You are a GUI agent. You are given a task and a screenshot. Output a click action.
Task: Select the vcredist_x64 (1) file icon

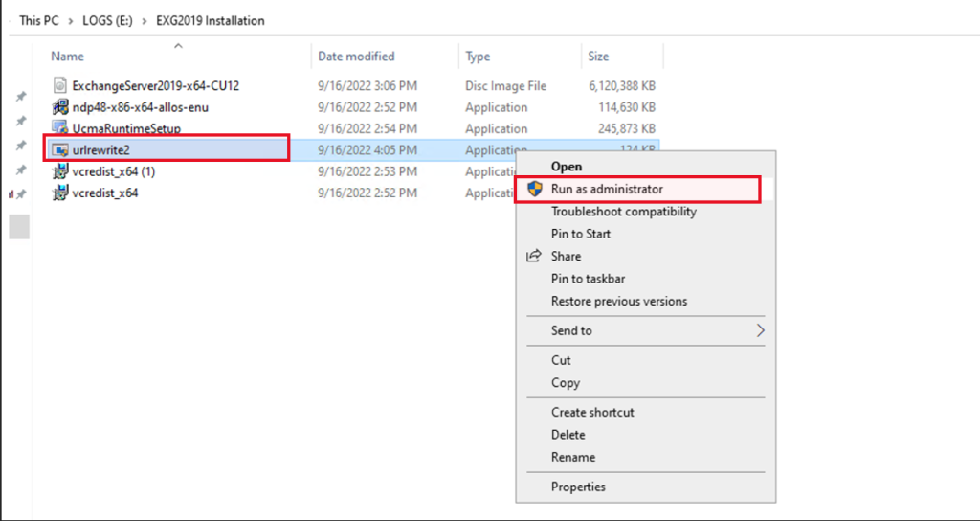[60, 171]
